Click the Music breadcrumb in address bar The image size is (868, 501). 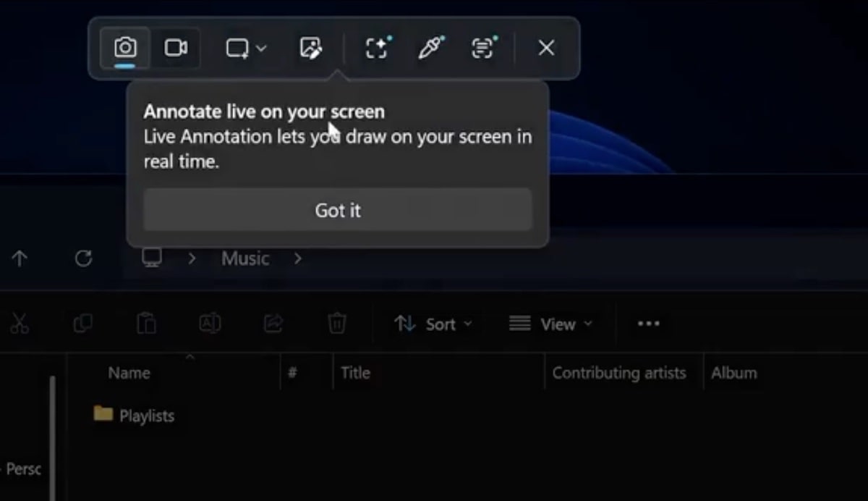pyautogui.click(x=245, y=258)
